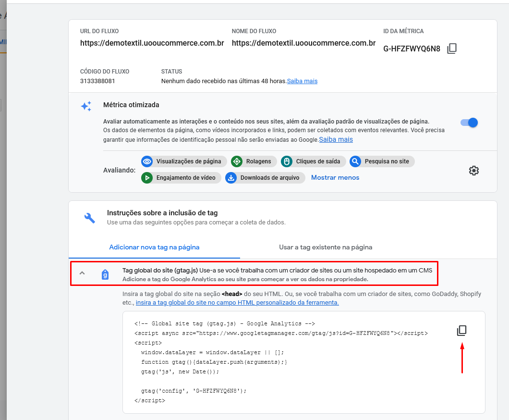Switch to Usar a tag existente na página tab
This screenshot has height=420, width=509.
coord(326,247)
